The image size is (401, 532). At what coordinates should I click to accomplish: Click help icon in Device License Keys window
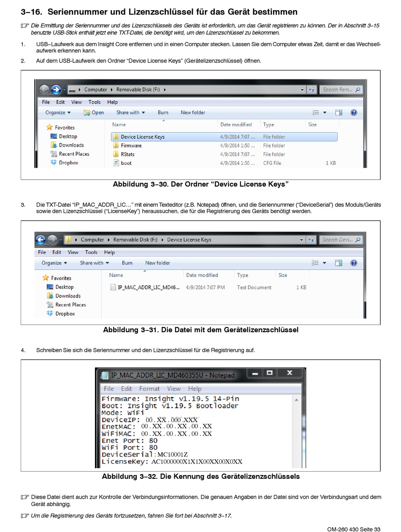(354, 263)
